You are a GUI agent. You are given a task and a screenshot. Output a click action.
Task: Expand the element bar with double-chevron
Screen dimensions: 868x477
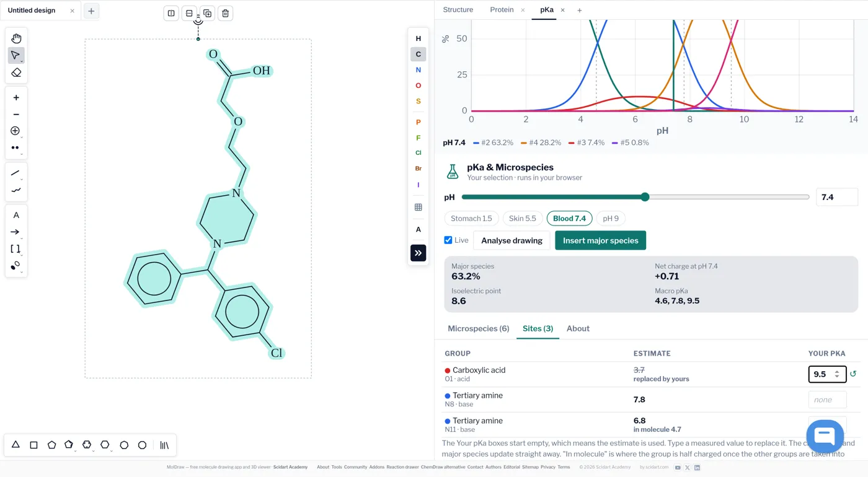point(418,253)
